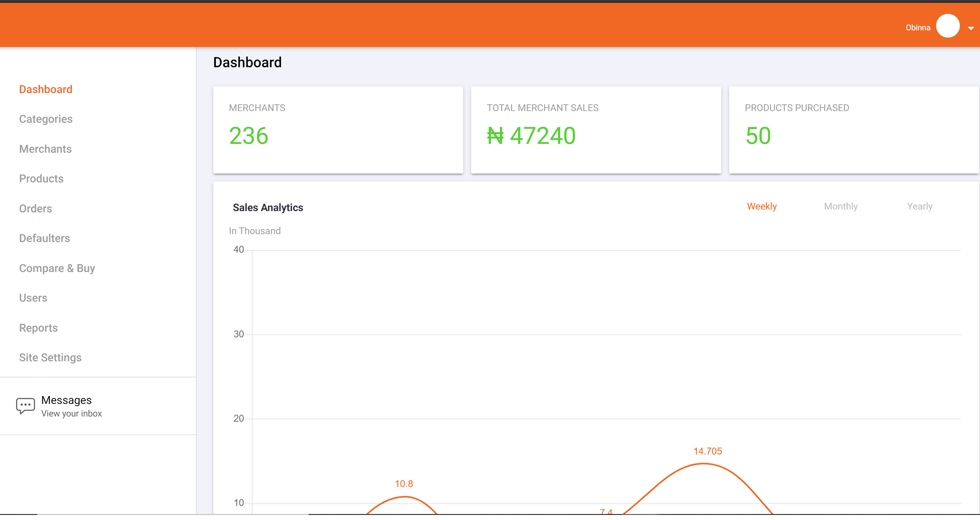
Task: Click the Sales Analytics heading
Action: coord(268,208)
